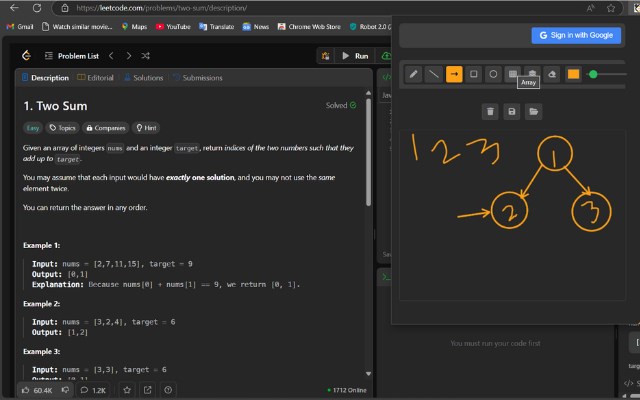Screen dimensions: 640x400
Task: Switch to the Description tab
Action: pyautogui.click(x=45, y=78)
